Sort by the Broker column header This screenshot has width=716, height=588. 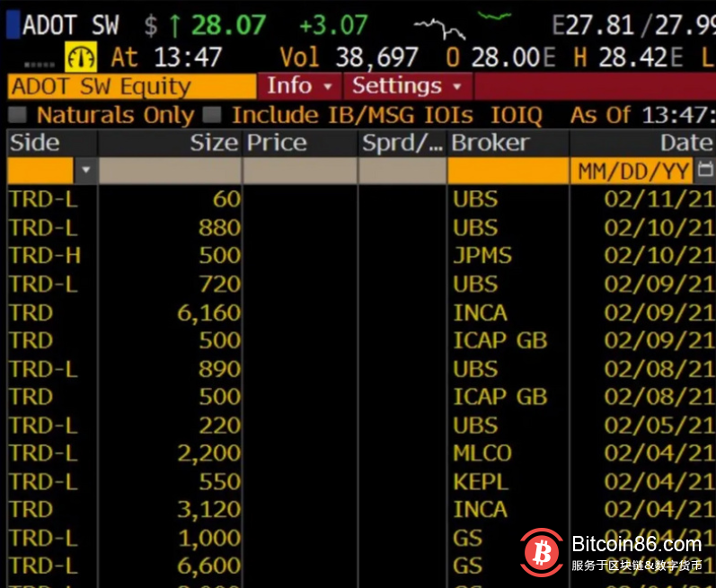(x=491, y=143)
